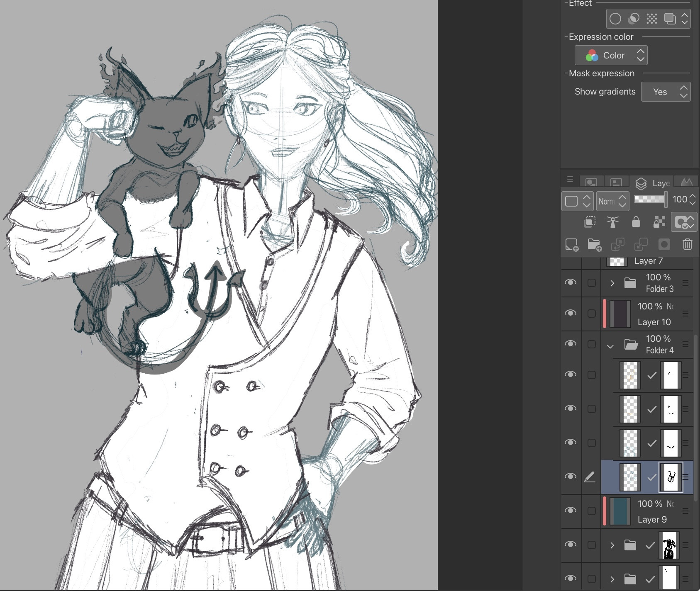This screenshot has width=700, height=591.
Task: Create a new raster layer
Action: 572,244
